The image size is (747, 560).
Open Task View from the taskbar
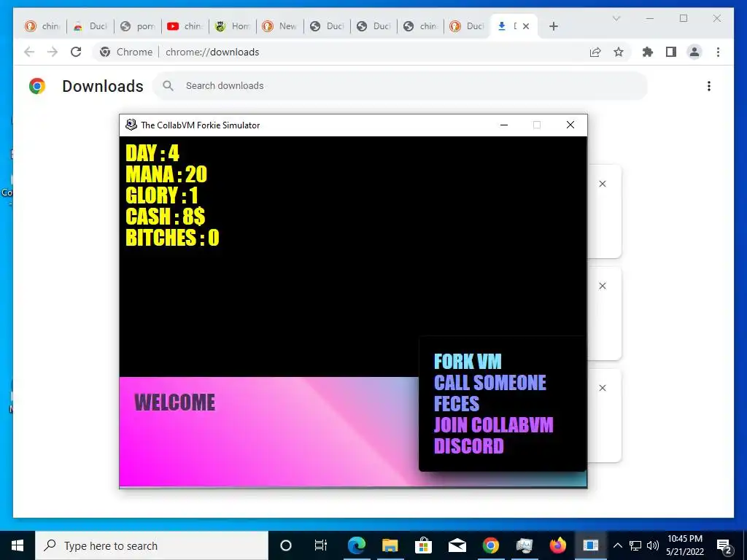coord(321,545)
